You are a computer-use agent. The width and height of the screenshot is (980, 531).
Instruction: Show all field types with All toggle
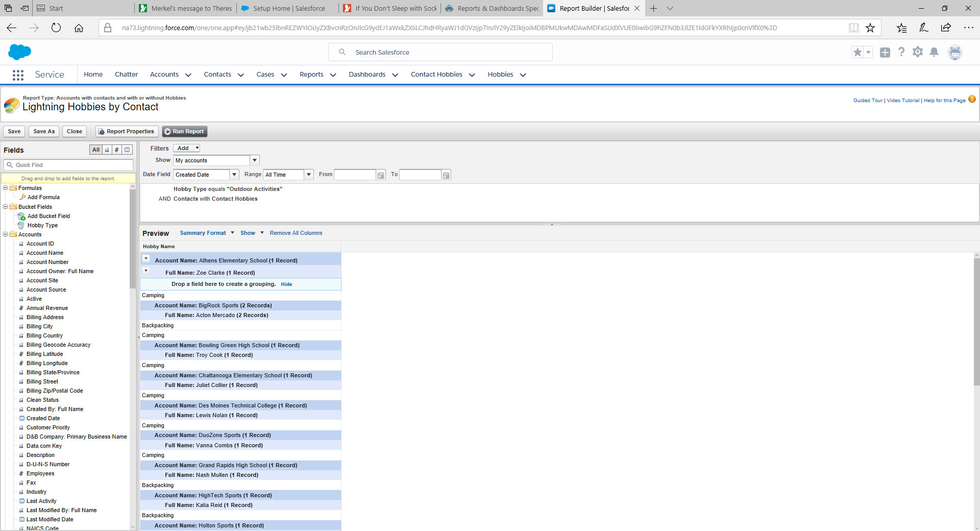[x=96, y=150]
